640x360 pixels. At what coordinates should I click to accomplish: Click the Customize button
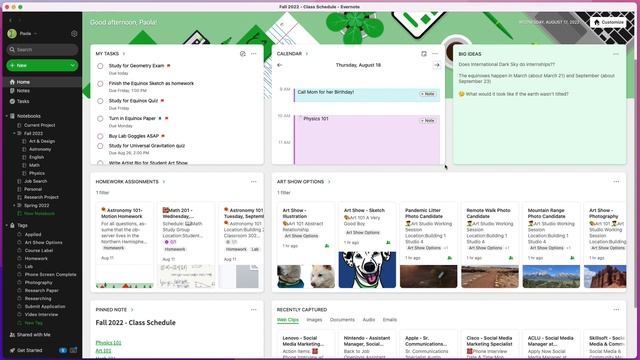pyautogui.click(x=608, y=22)
